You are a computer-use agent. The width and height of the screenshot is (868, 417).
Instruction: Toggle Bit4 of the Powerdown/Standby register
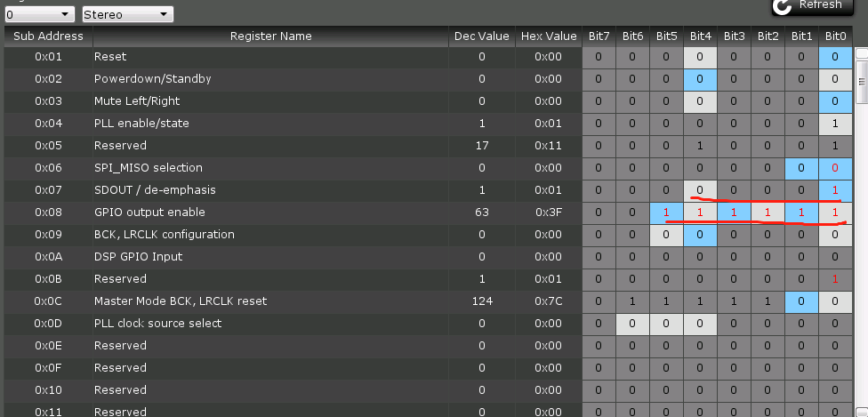700,79
